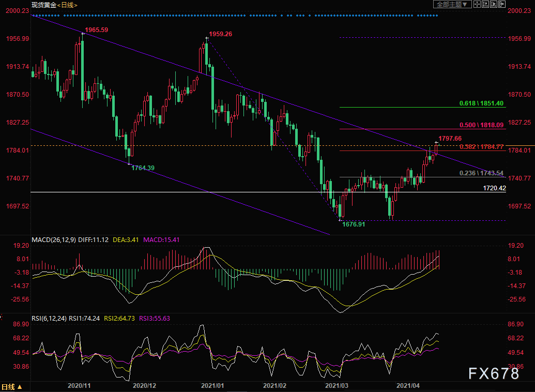
Task: Click the 现货黄金 instrument title
Action: pyautogui.click(x=43, y=5)
